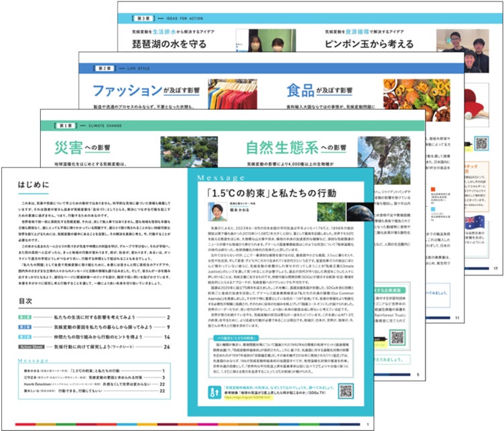Screen dimensions: 504x431
Task: Open the yellow highlighted link beside the page 5 QR code
Action: [x=381, y=345]
